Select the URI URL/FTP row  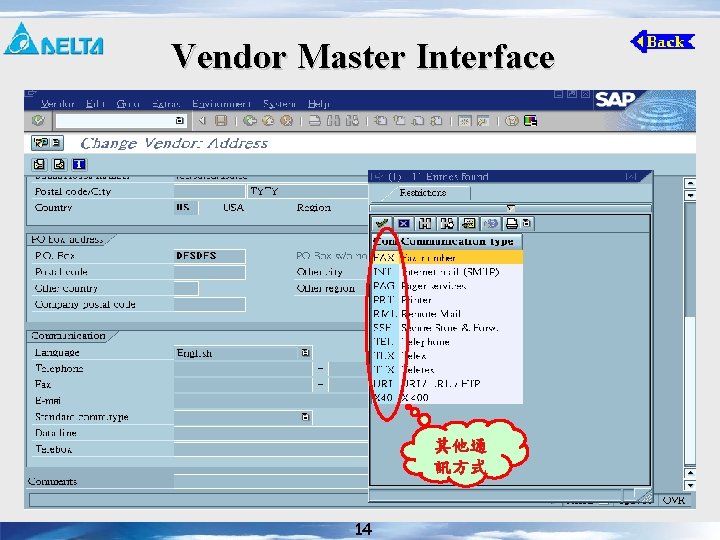447,383
